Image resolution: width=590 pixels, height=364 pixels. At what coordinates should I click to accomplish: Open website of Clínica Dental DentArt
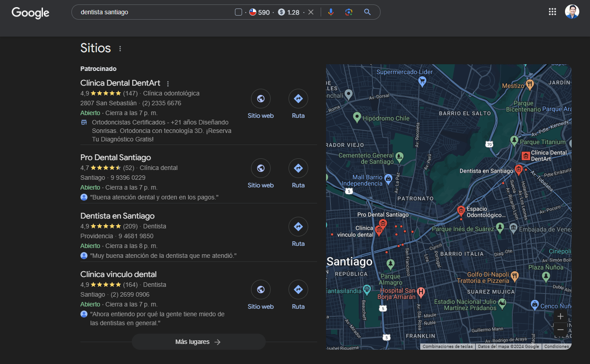[x=260, y=99]
